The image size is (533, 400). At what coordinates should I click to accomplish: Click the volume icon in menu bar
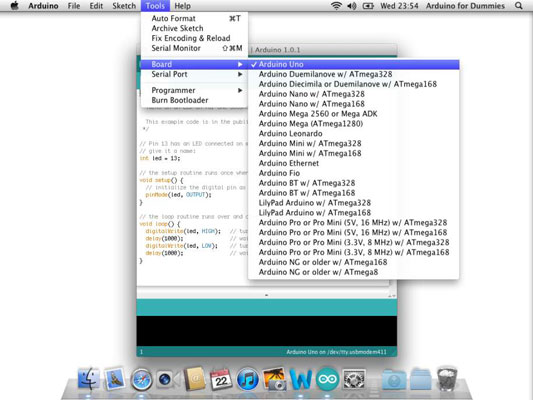click(352, 6)
